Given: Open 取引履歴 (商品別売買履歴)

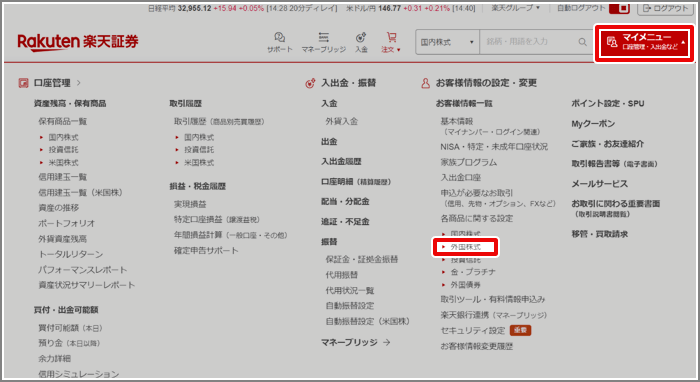Looking at the screenshot, I should point(219,121).
